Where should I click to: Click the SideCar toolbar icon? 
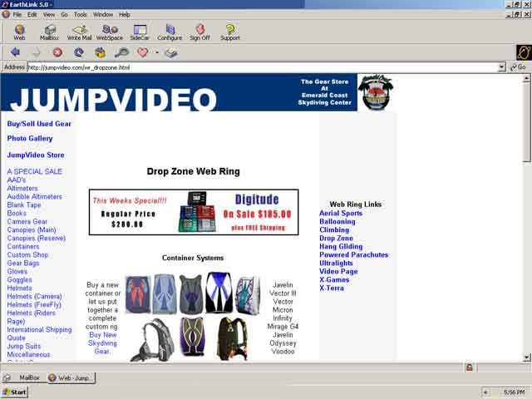(x=140, y=32)
